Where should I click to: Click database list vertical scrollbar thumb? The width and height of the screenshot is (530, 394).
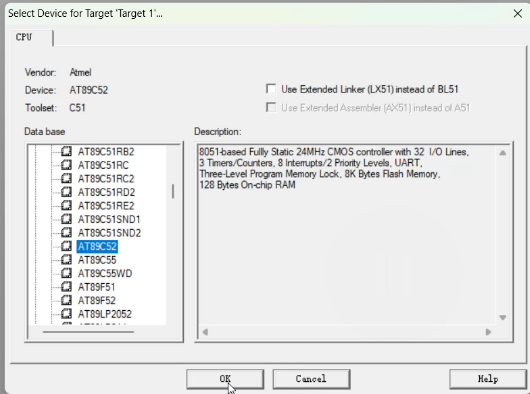[x=173, y=191]
